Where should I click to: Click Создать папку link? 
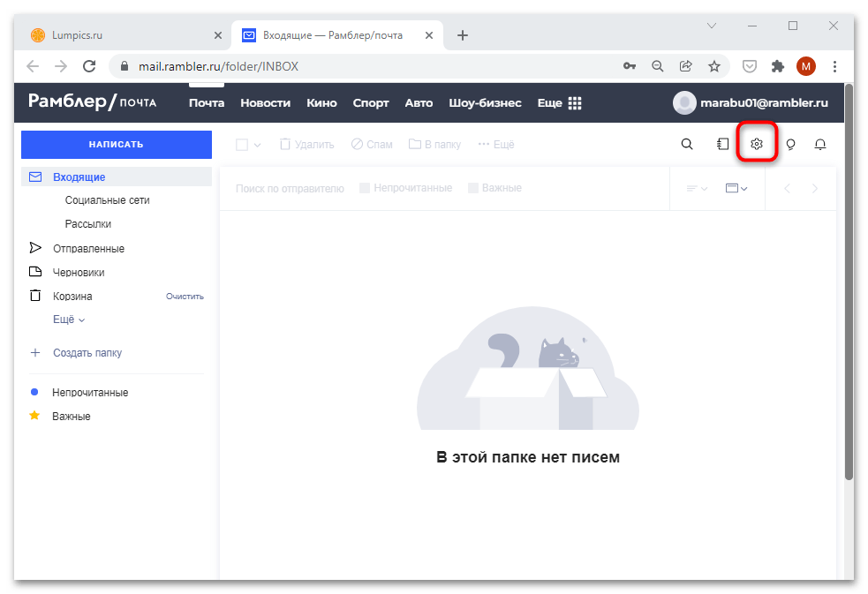coord(87,353)
